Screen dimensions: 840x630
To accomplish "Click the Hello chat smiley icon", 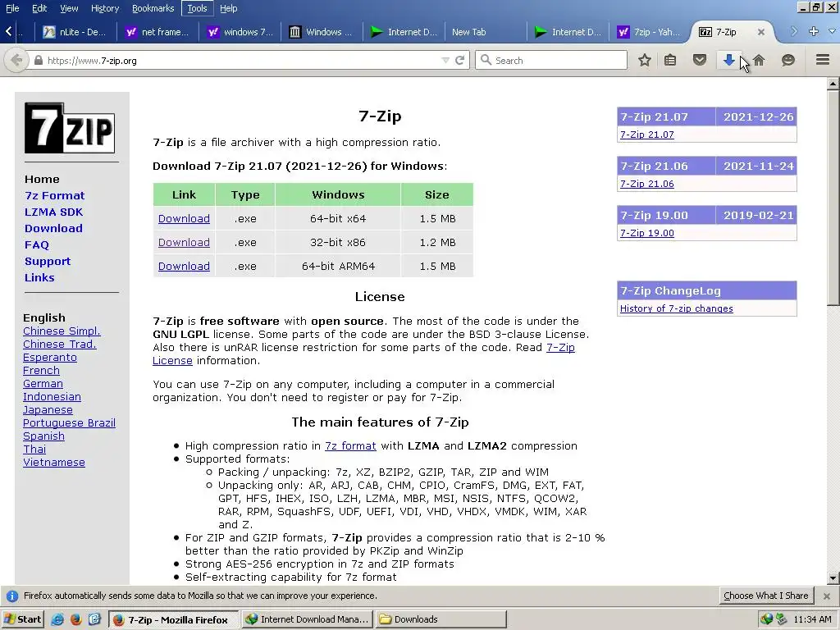I will 788,60.
